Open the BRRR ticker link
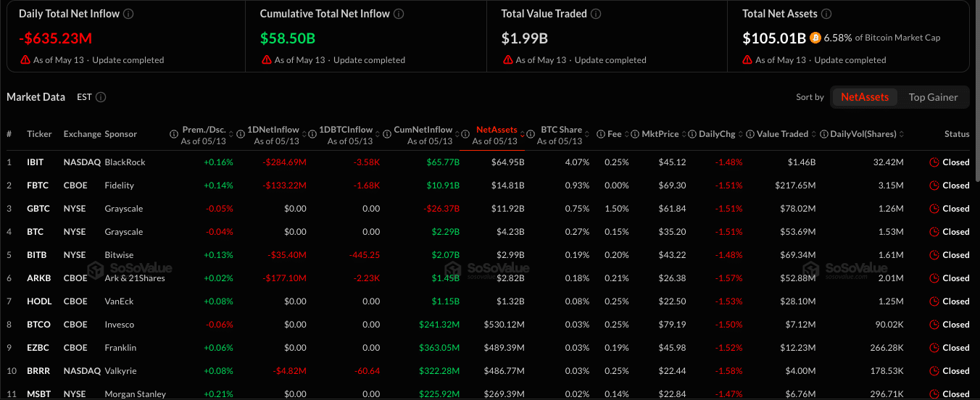 (x=38, y=371)
